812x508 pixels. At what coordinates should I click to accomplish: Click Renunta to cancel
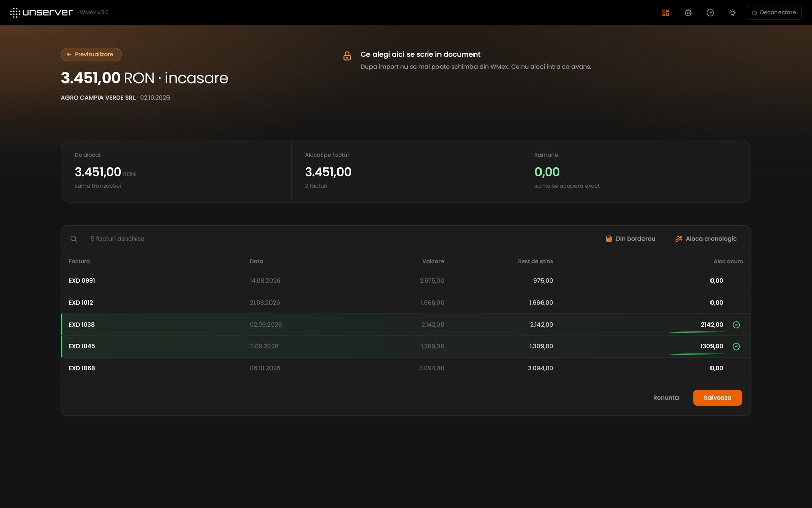[x=666, y=398]
